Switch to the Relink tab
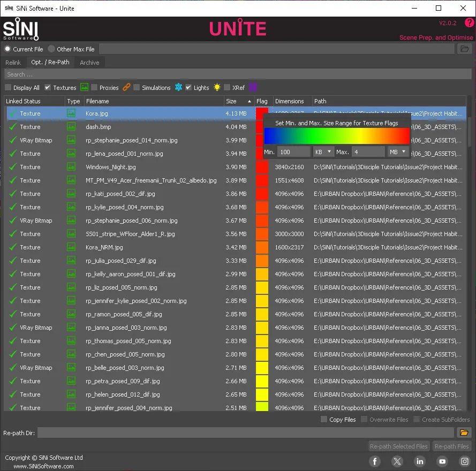 [13, 63]
